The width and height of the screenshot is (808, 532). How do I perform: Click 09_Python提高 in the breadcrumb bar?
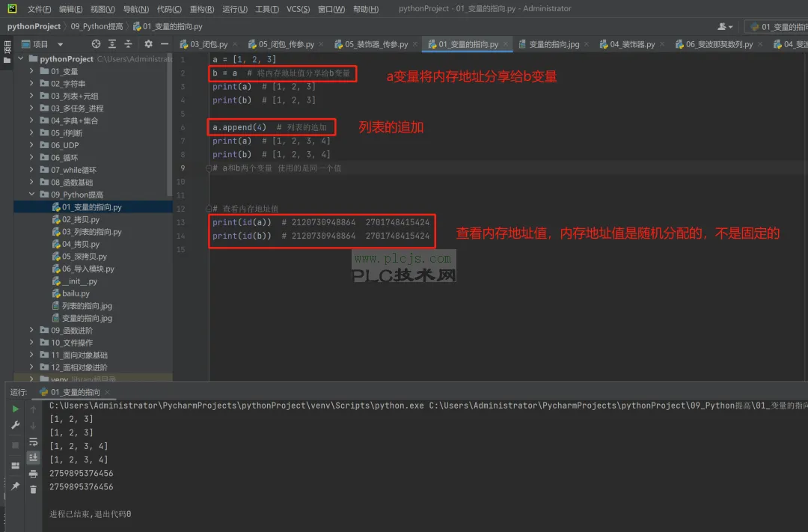(x=97, y=26)
